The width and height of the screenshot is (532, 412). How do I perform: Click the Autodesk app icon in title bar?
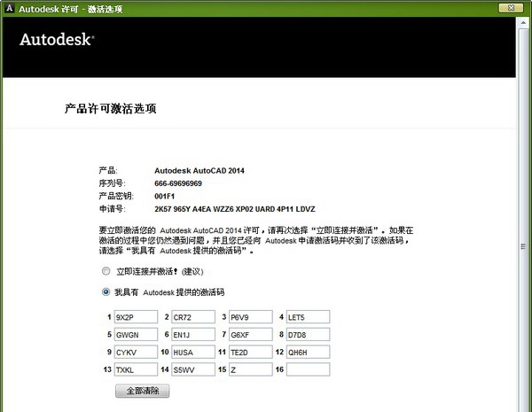point(10,8)
